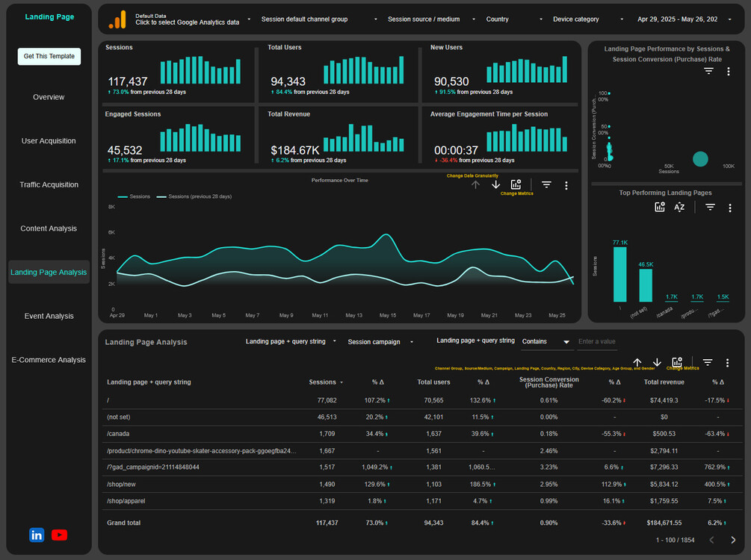Go to next page of table results
Image resolution: width=751 pixels, height=560 pixels.
click(733, 540)
